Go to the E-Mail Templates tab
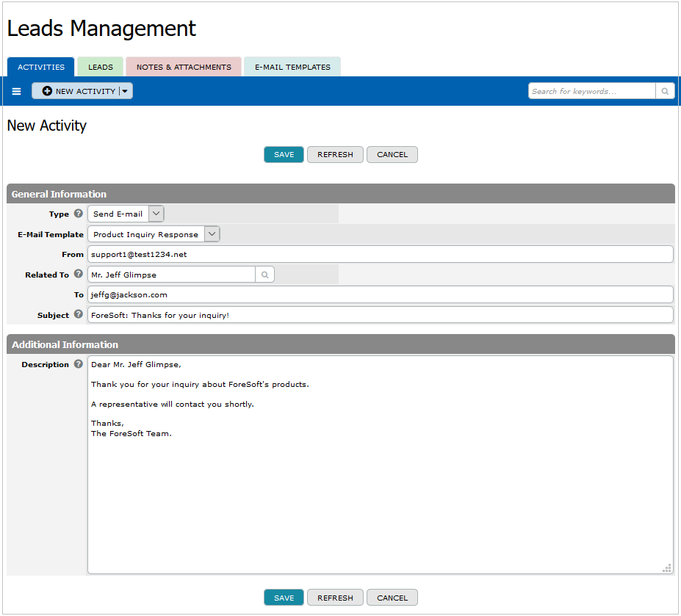The image size is (681, 616). [x=292, y=67]
